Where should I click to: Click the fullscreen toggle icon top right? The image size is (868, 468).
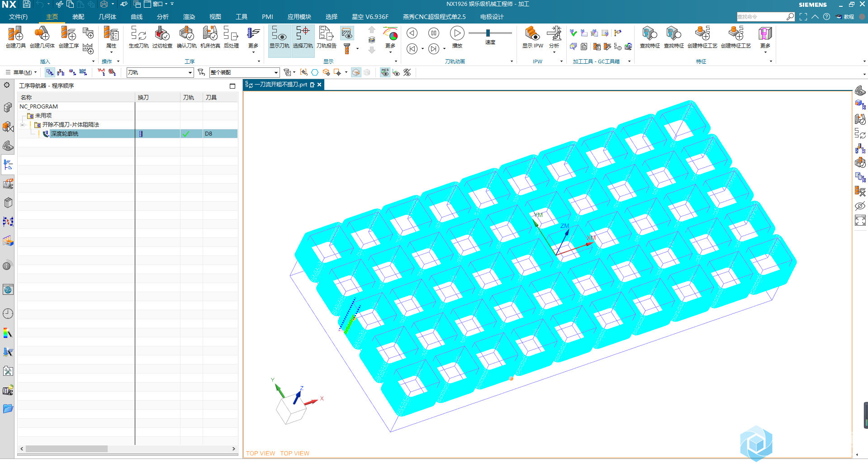(x=803, y=17)
